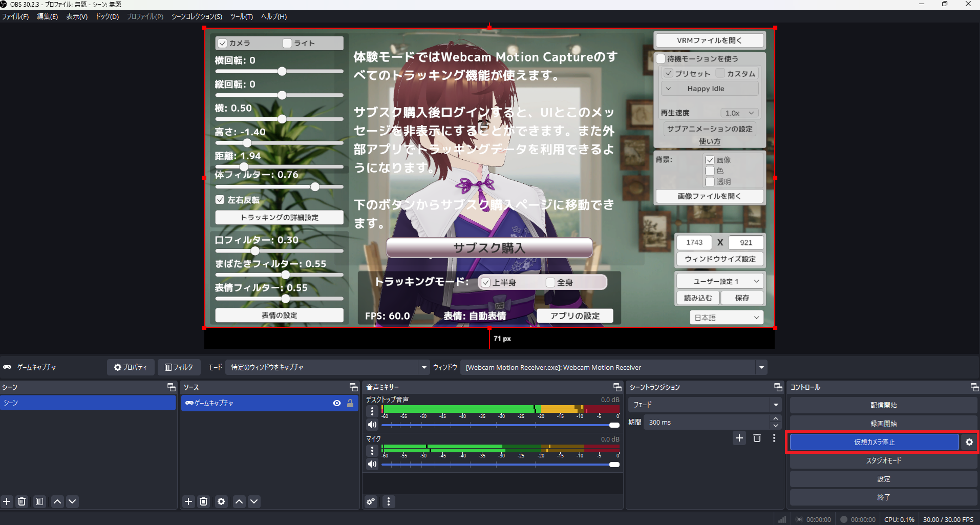Delete the selected source with trash icon
Image resolution: width=980 pixels, height=525 pixels.
coord(203,501)
